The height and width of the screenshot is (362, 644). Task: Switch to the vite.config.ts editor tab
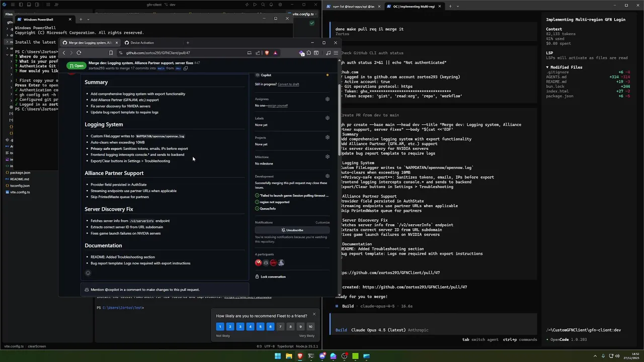tap(302, 14)
